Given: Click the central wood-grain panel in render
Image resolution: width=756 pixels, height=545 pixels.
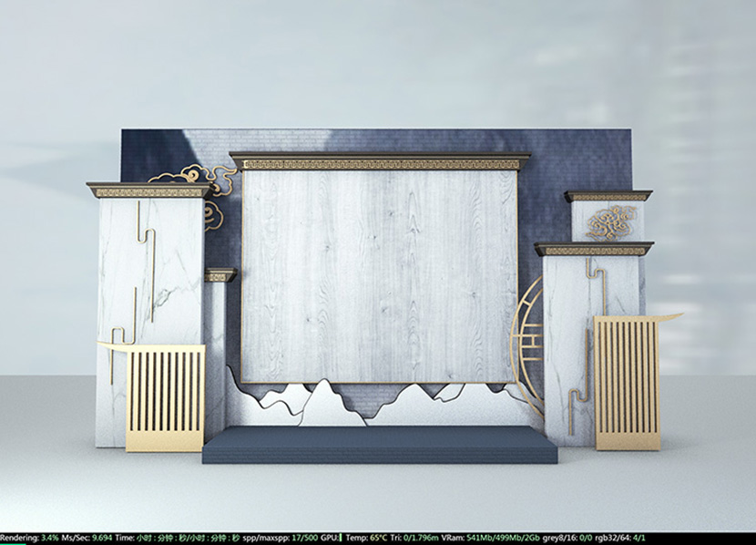Looking at the screenshot, I should (380, 276).
